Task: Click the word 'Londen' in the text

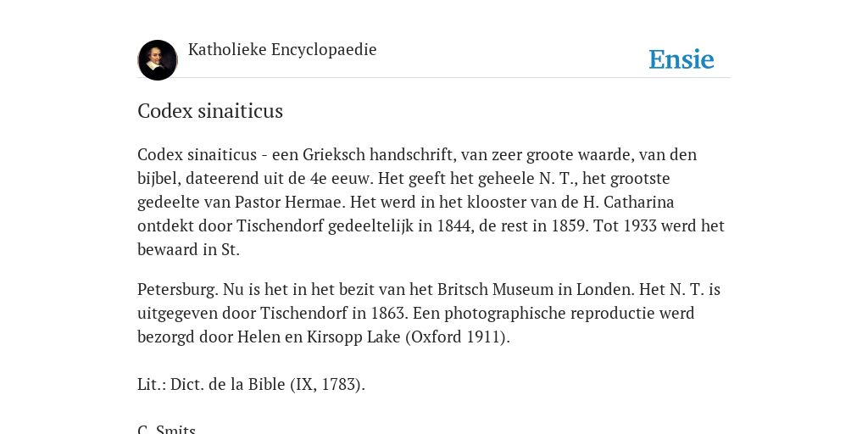Action: pos(605,290)
